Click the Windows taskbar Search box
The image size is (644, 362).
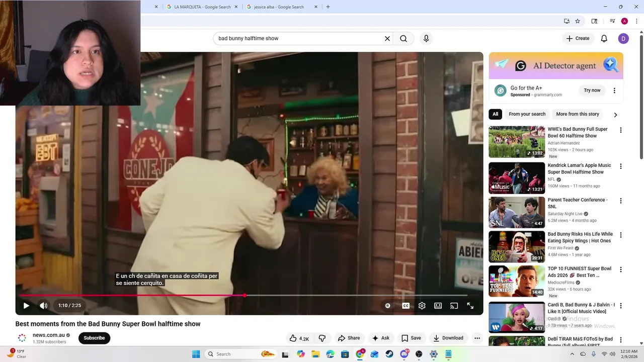click(240, 354)
